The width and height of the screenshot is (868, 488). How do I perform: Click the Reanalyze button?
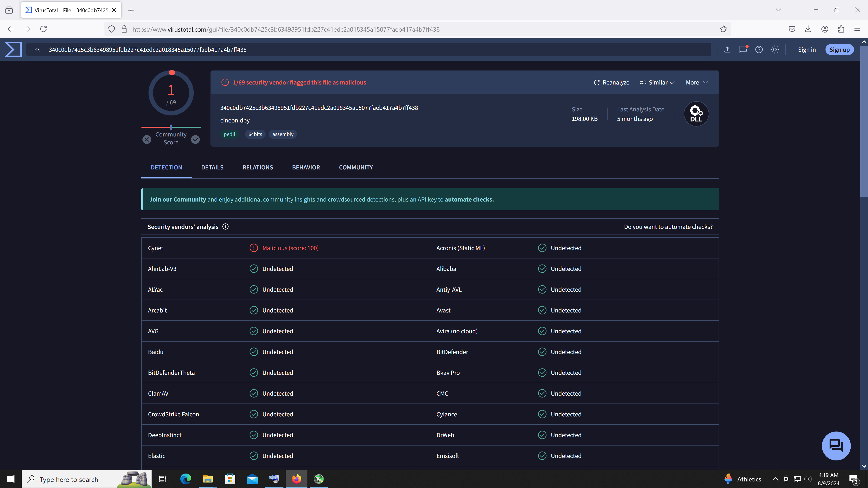coord(611,82)
